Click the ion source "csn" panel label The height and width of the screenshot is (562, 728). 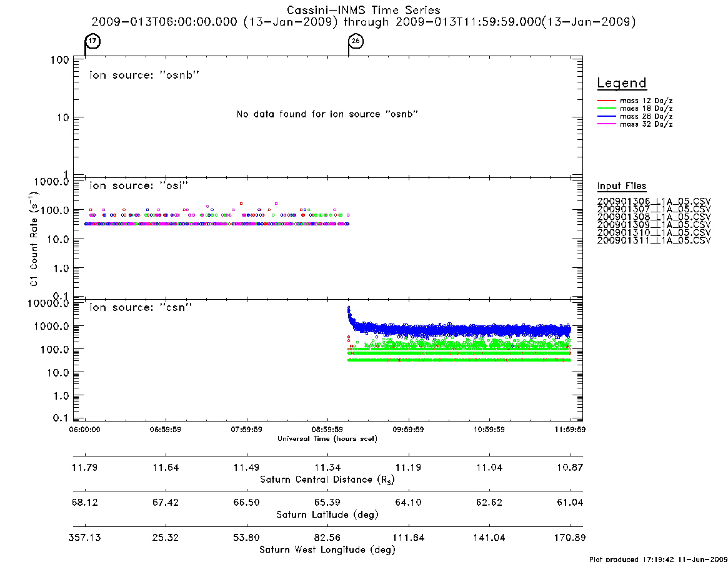point(141,307)
